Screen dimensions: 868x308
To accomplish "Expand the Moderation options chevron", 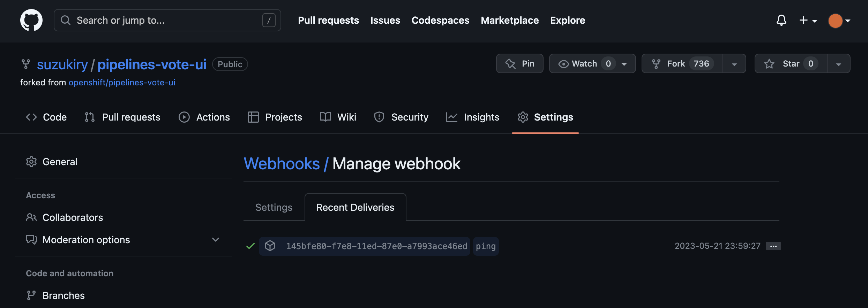I will tap(216, 240).
